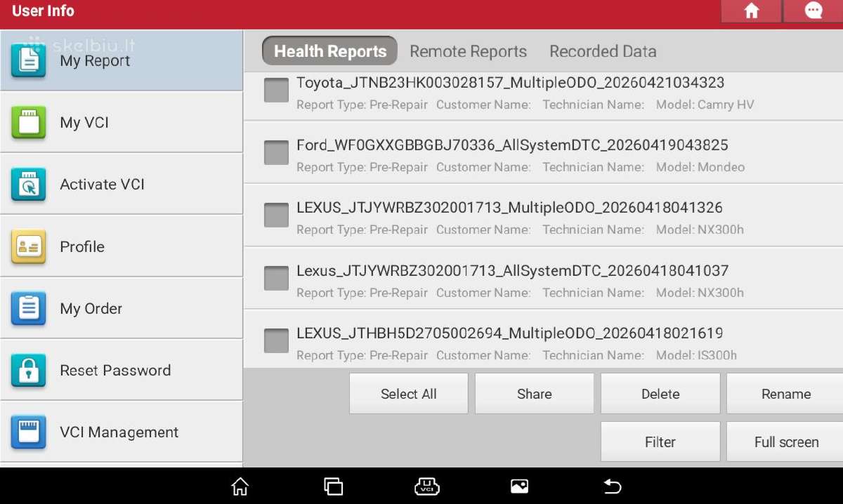The height and width of the screenshot is (504, 843).
Task: Open LEXUS_JTHBH5D2705002694 MultipleODO report
Action: 543,338
